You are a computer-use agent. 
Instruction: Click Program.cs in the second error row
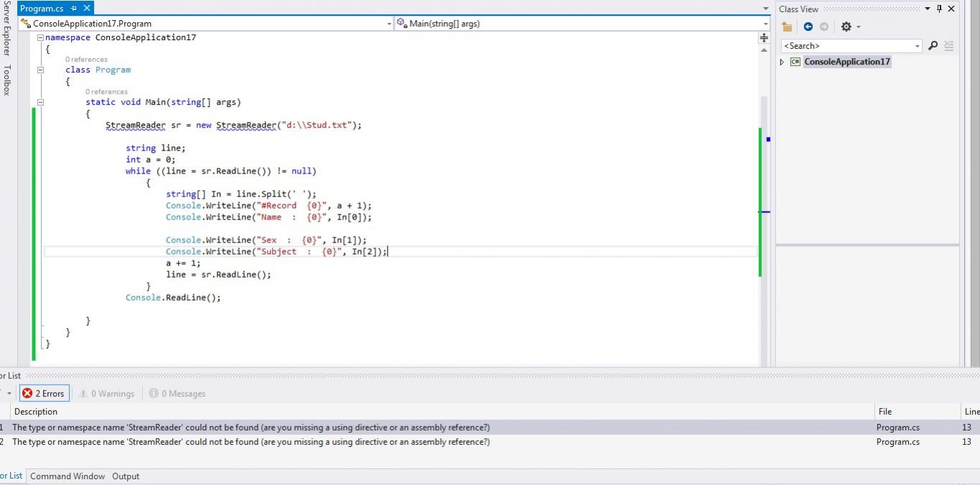897,442
